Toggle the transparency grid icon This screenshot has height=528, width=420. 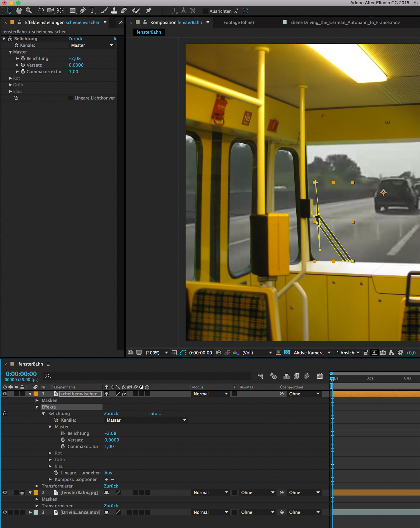[x=287, y=352]
